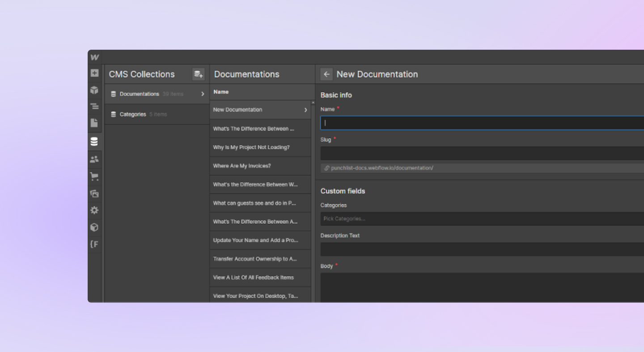
Task: Open the Components panel icon
Action: [94, 90]
